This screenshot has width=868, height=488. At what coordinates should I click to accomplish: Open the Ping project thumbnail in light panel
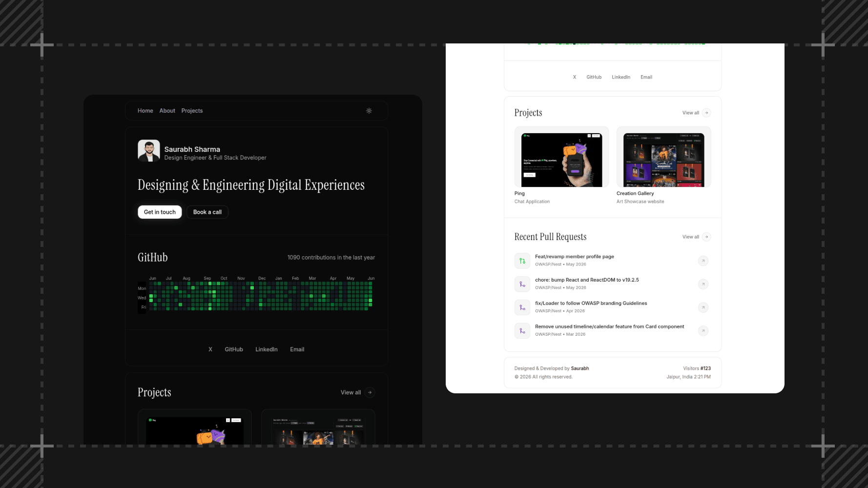(x=561, y=157)
